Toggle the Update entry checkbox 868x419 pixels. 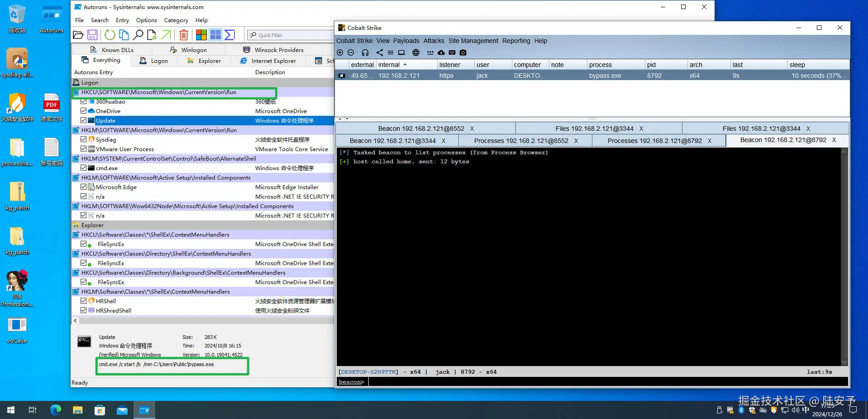pyautogui.click(x=84, y=120)
